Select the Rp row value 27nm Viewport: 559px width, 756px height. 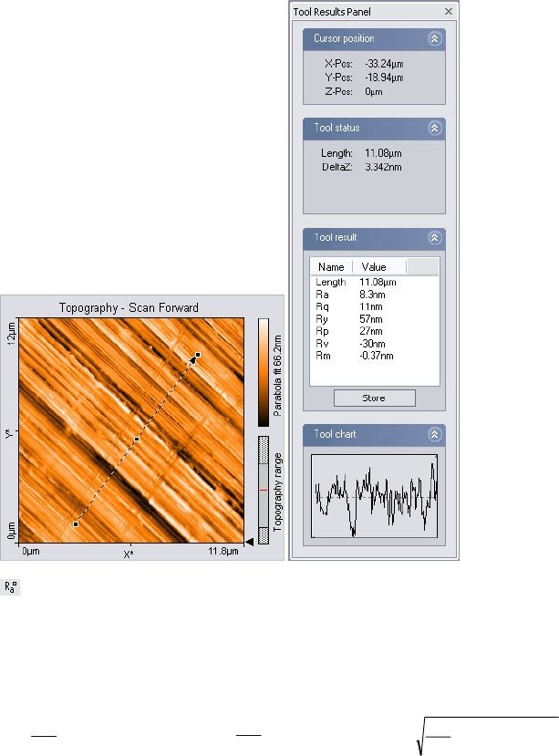click(371, 331)
